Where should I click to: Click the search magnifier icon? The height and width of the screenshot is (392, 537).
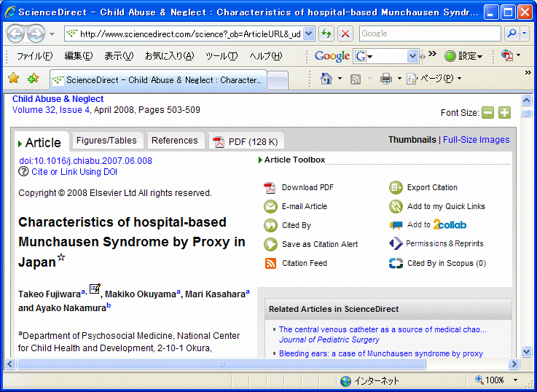512,34
